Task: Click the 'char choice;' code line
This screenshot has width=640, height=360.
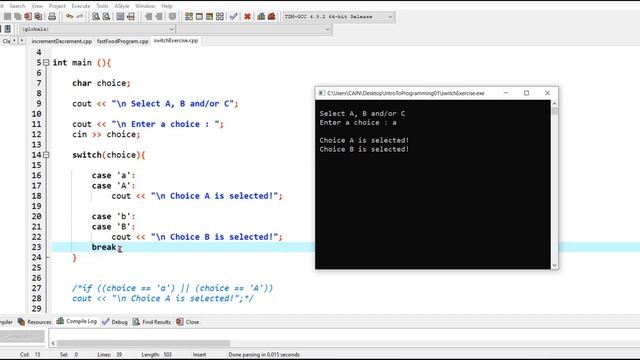Action: 101,83
